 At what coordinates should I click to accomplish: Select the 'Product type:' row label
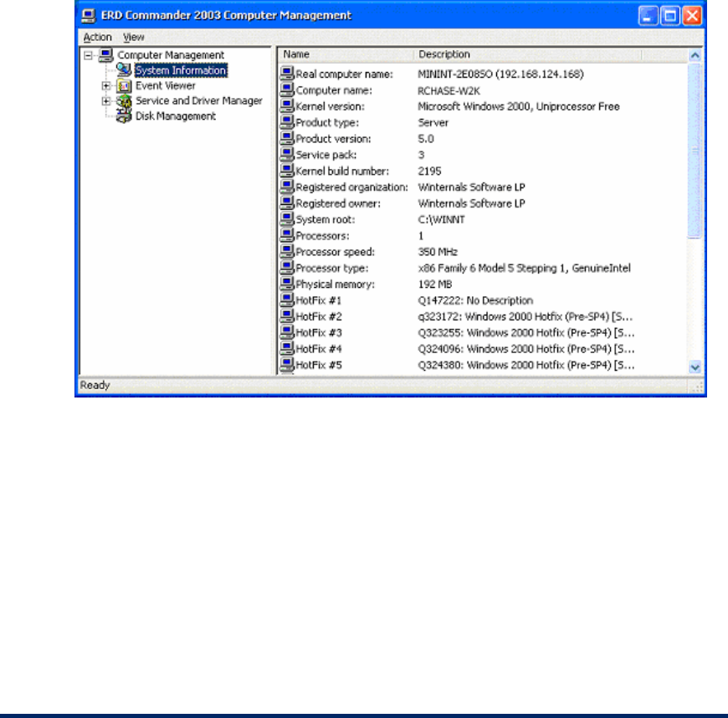[327, 123]
